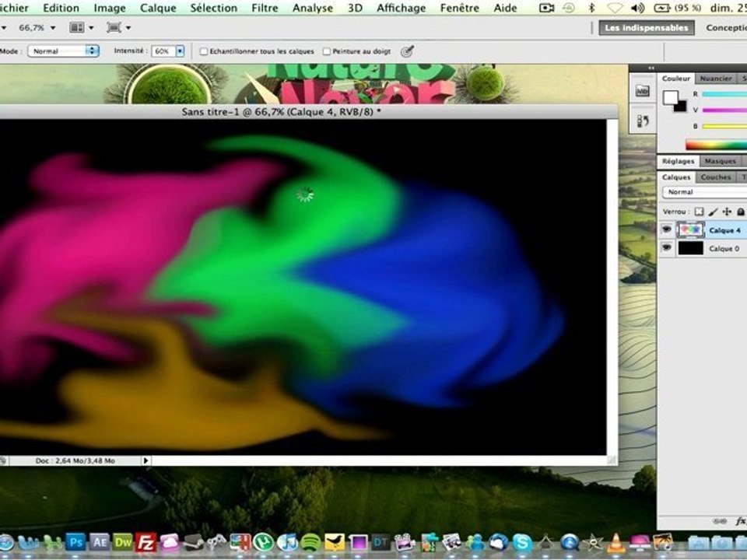The width and height of the screenshot is (747, 560).
Task: Click the R cyan color slider
Action: [x=724, y=94]
